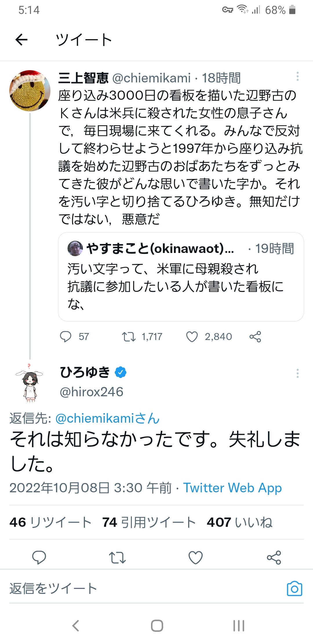Reply to 三上智恵's tweet with 57 replies
313x644 pixels.
(65, 337)
